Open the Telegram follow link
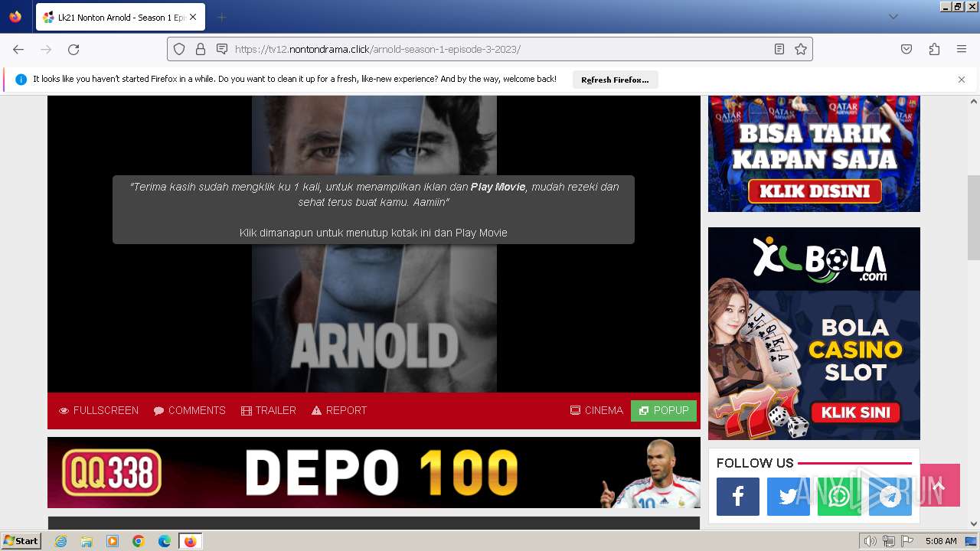Viewport: 980px width, 551px height. [890, 497]
